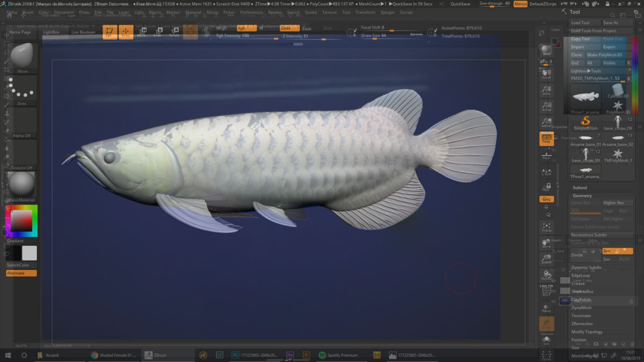Expand the Geometry palette section
This screenshot has height=362, width=644.
[x=582, y=196]
